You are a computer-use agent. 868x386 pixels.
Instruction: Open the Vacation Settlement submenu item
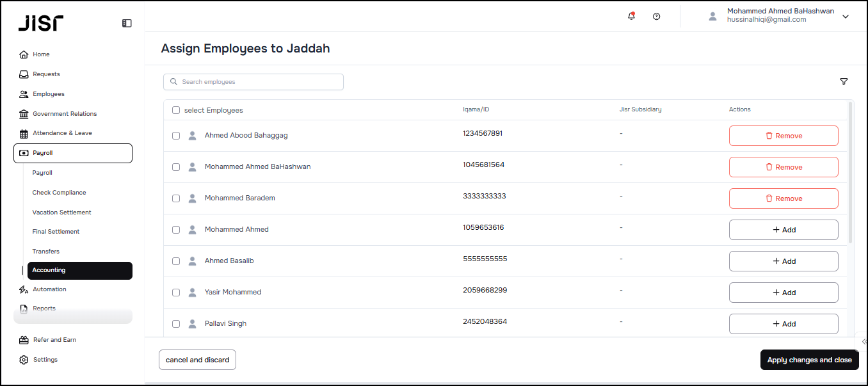pos(62,213)
